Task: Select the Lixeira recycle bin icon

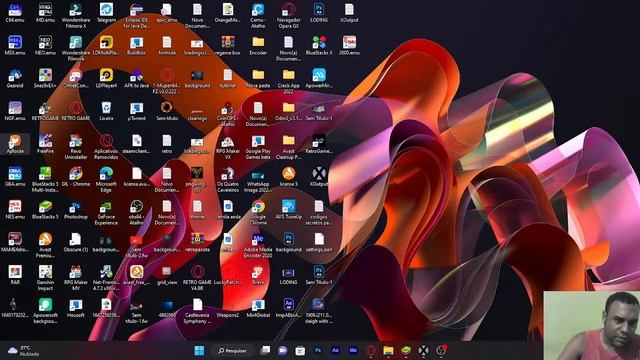Action: (106, 111)
